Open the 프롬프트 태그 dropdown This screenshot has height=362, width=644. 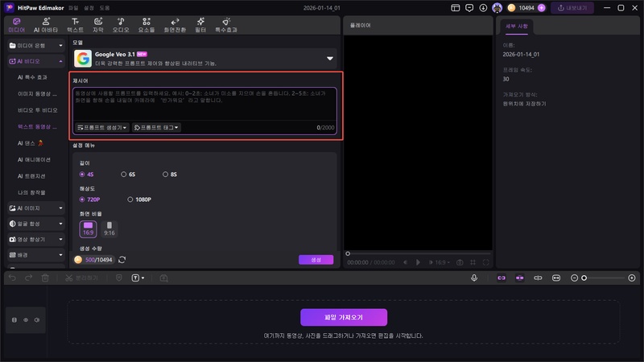[156, 128]
